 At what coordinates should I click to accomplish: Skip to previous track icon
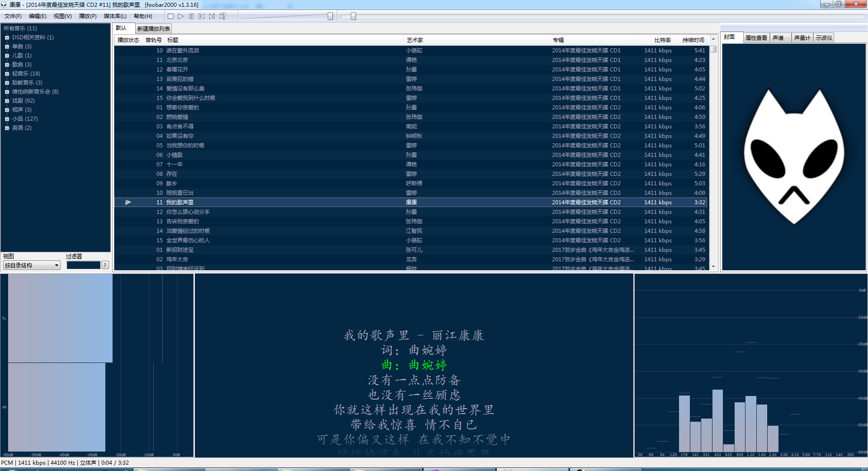click(202, 16)
